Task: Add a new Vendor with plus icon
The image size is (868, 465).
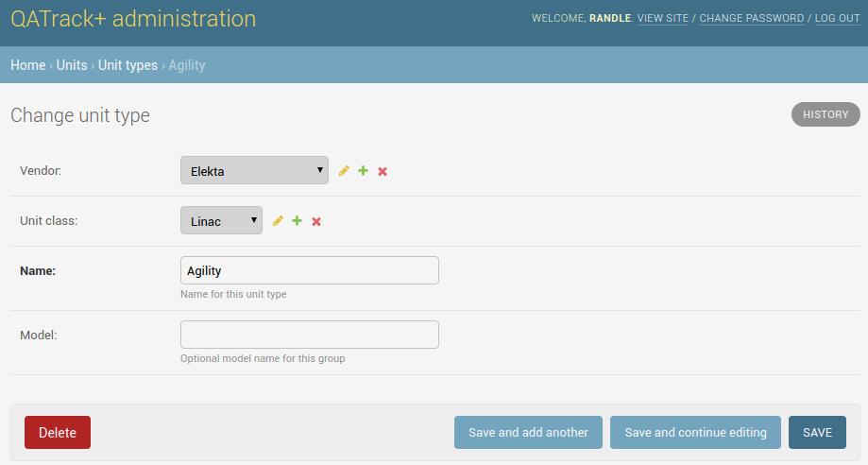Action: (x=363, y=171)
